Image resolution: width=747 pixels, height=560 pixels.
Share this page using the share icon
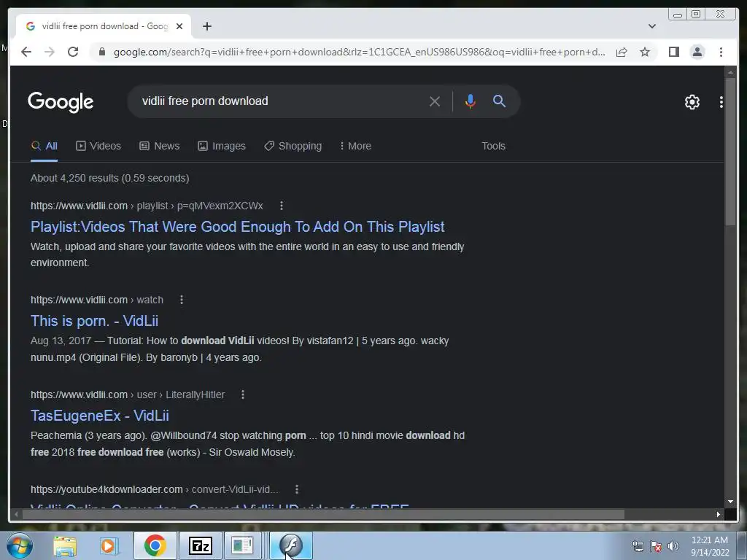622,52
